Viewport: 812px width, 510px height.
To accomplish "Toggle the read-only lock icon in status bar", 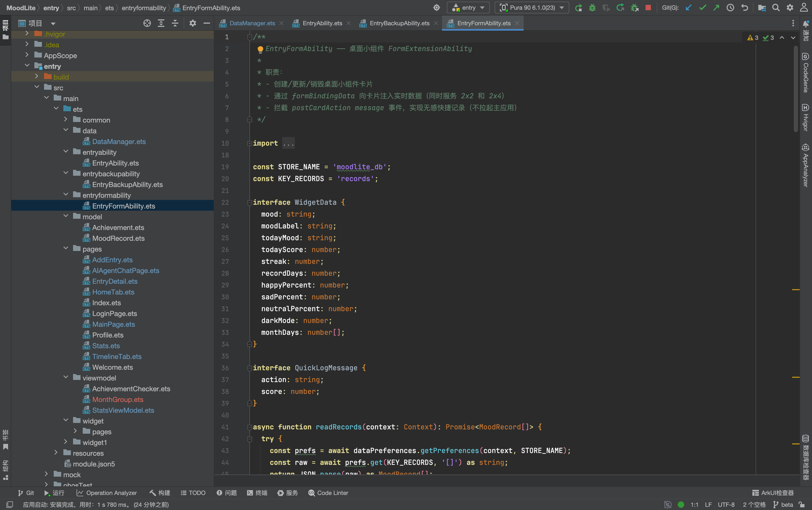I will (802, 505).
